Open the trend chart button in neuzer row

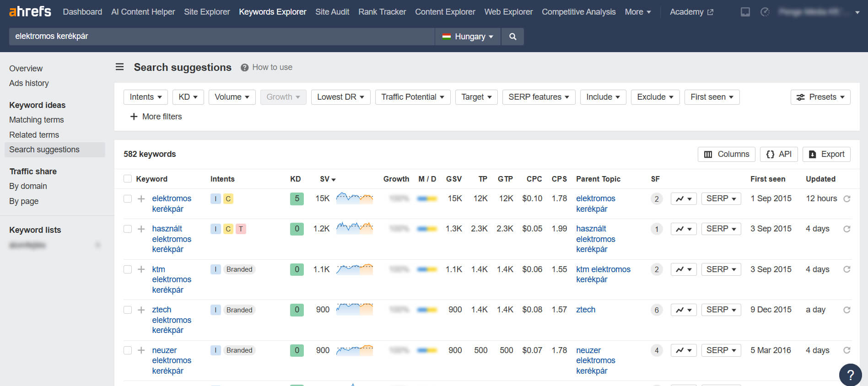[684, 350]
